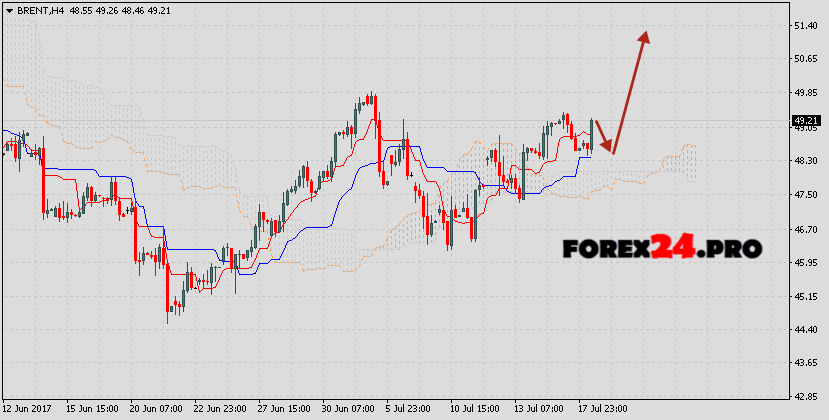Select the 17 Jul 23:00 time label
This screenshot has width=829, height=420.
pyautogui.click(x=603, y=410)
